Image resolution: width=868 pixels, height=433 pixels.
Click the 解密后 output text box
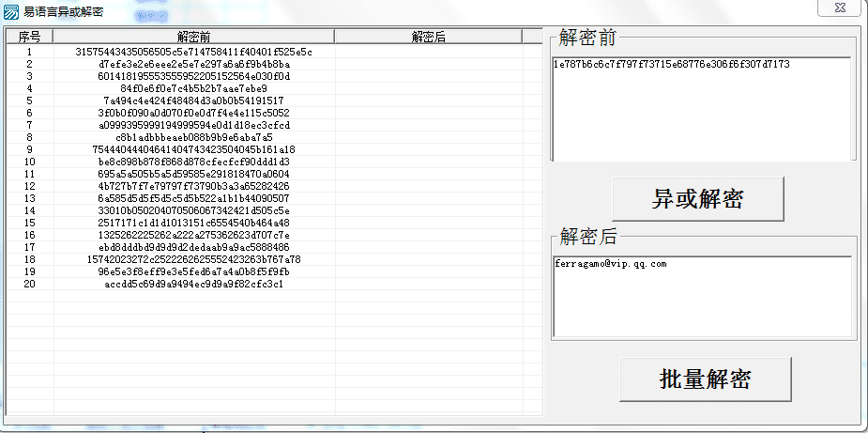pyautogui.click(x=701, y=296)
